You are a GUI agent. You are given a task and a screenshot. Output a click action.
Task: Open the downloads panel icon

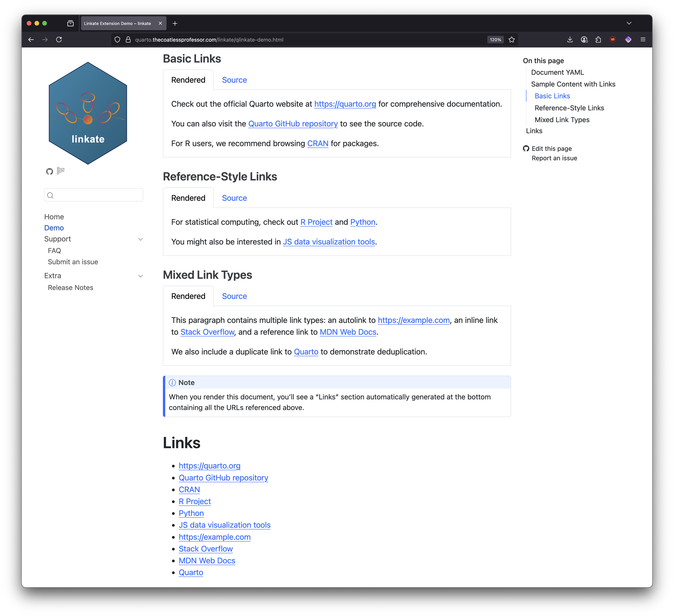(x=570, y=39)
